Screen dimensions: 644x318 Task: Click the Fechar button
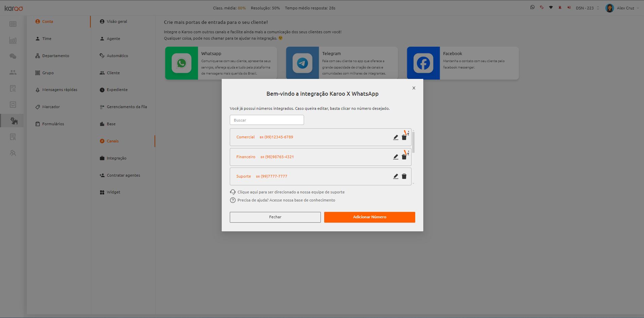[275, 217]
